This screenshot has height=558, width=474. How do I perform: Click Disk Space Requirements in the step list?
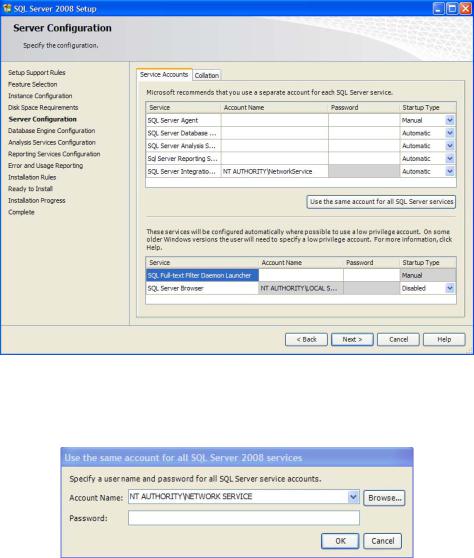[43, 107]
